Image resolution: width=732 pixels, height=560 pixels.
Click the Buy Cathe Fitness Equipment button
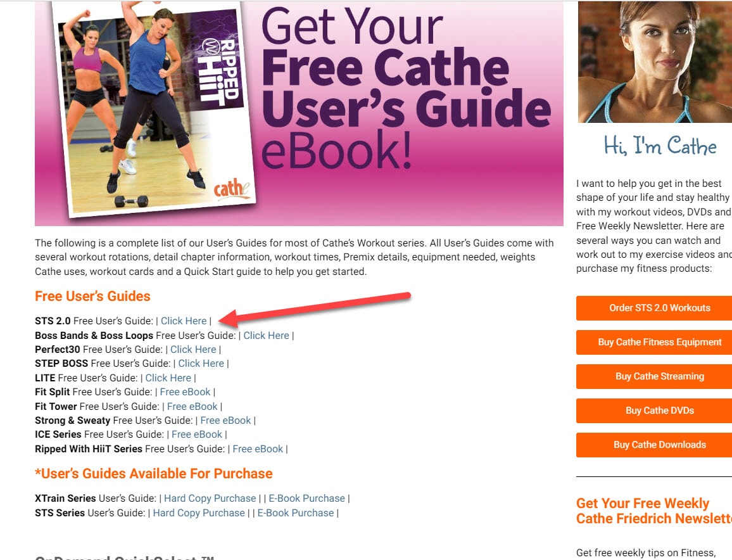(654, 342)
